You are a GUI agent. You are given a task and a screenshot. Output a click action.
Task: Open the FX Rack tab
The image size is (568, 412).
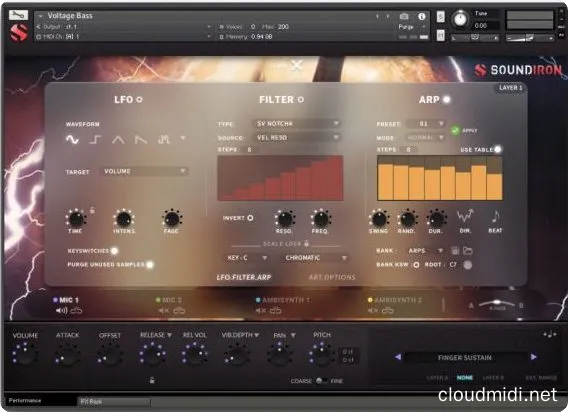(x=113, y=402)
